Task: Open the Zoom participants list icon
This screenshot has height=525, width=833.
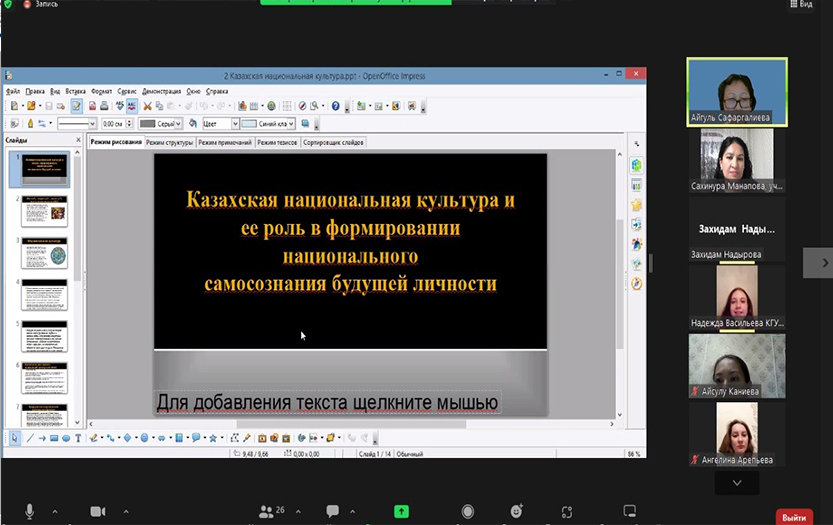Action: (x=266, y=511)
